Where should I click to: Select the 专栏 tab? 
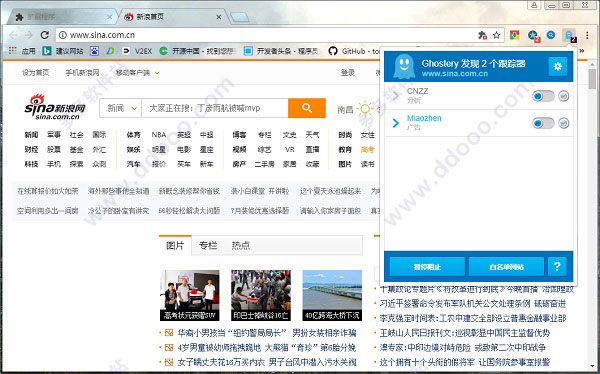point(208,245)
